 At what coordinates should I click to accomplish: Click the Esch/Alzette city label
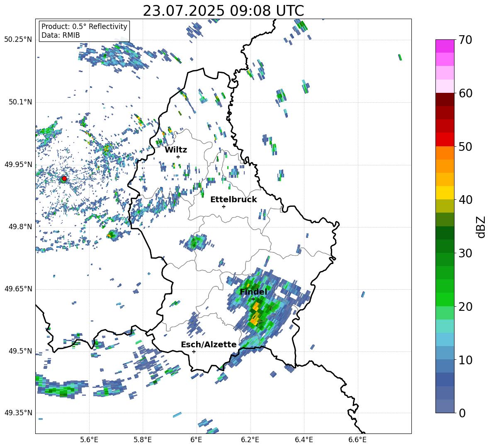point(209,344)
